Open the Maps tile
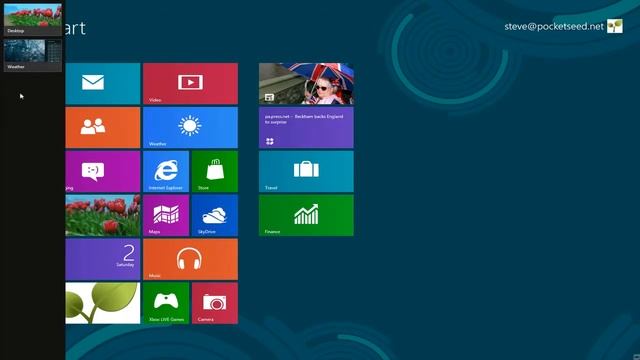Viewport: 640px width, 360px height. click(x=166, y=216)
